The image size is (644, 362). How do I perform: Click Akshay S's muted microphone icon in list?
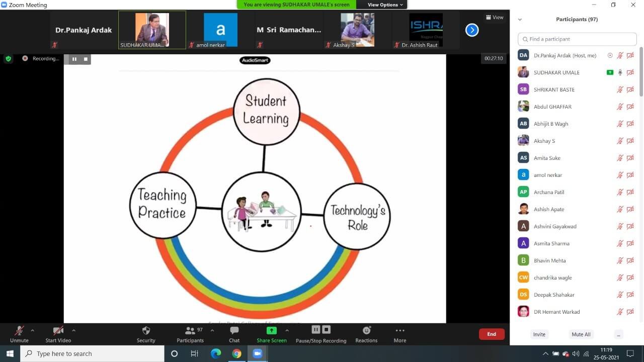(620, 141)
